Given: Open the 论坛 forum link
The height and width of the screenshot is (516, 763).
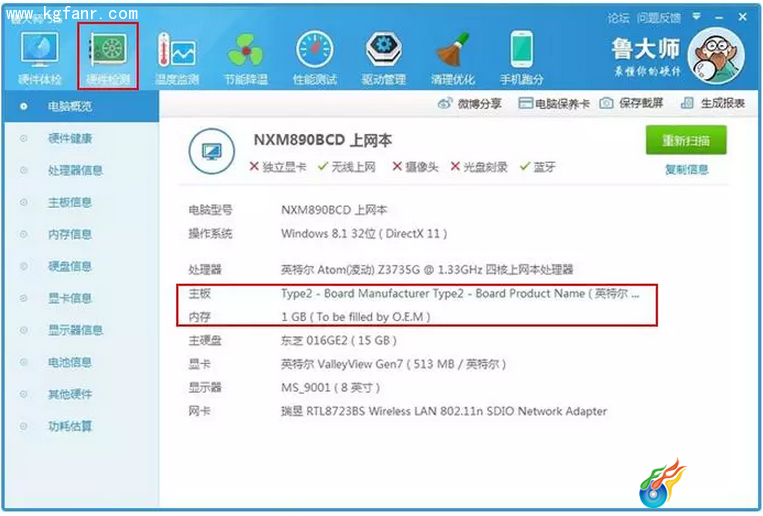Looking at the screenshot, I should click(618, 18).
